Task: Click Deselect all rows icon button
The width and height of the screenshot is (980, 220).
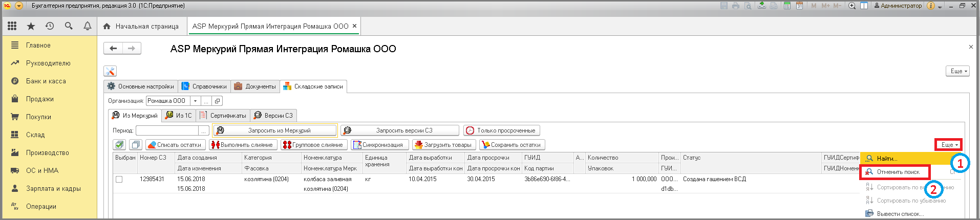Action: (136, 145)
